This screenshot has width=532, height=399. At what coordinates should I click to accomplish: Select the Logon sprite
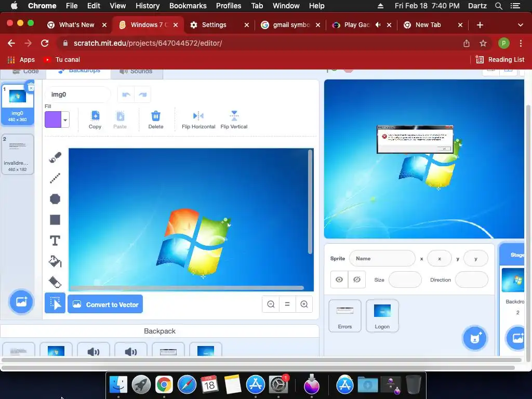pyautogui.click(x=382, y=315)
